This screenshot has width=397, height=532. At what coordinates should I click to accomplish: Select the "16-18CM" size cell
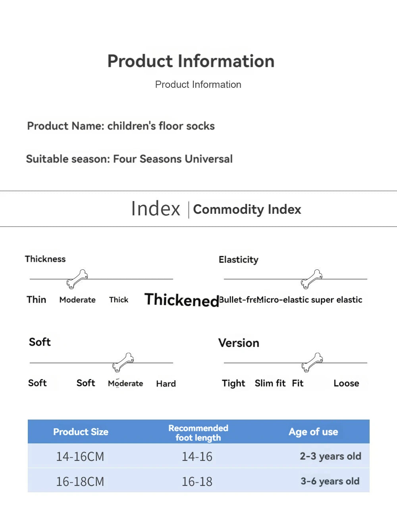coord(80,482)
